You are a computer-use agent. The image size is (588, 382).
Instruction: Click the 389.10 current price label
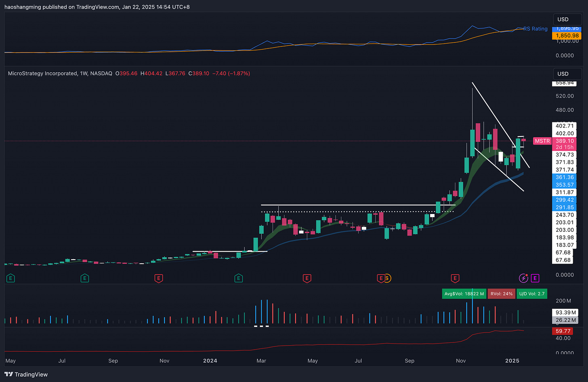[x=565, y=141]
